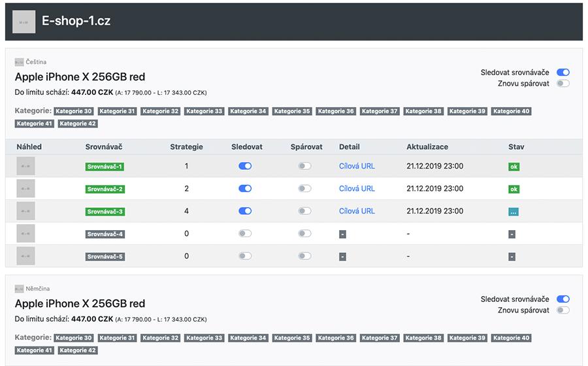Click the Apple iPhone X title under Němčina
This screenshot has height=366, width=588.
pos(80,303)
